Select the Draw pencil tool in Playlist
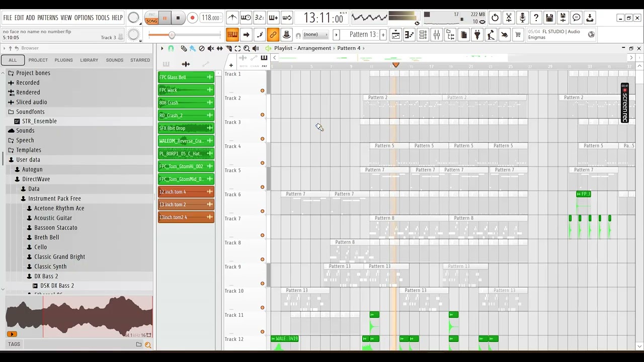The image size is (644, 362). click(184, 48)
